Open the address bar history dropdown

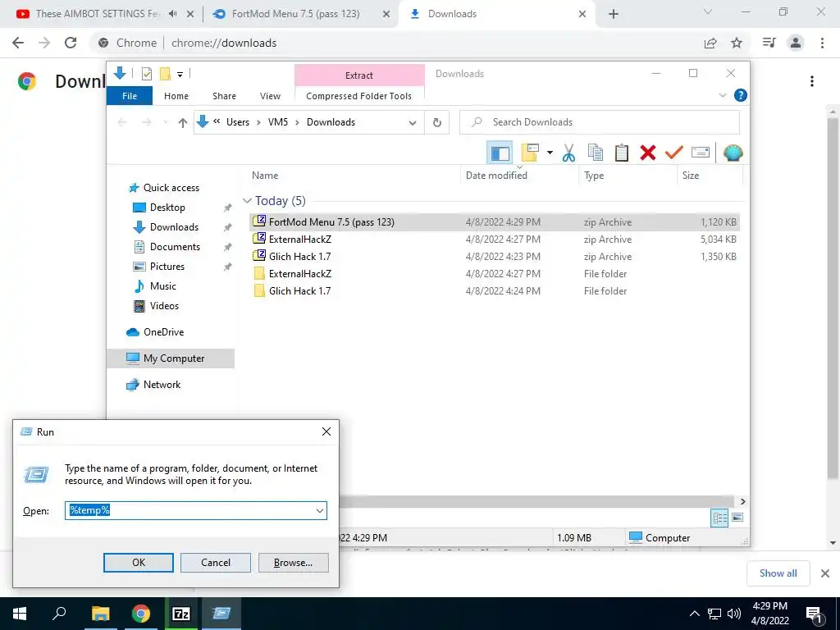(x=413, y=123)
